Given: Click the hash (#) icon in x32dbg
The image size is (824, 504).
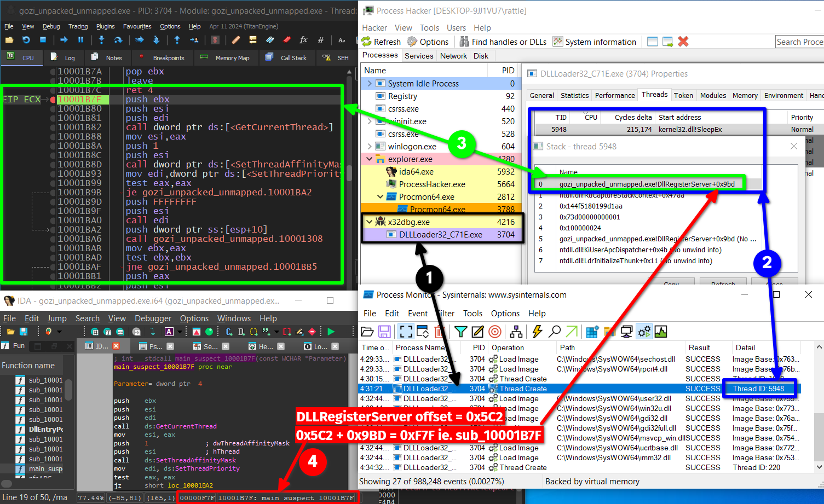Looking at the screenshot, I should click(x=321, y=40).
